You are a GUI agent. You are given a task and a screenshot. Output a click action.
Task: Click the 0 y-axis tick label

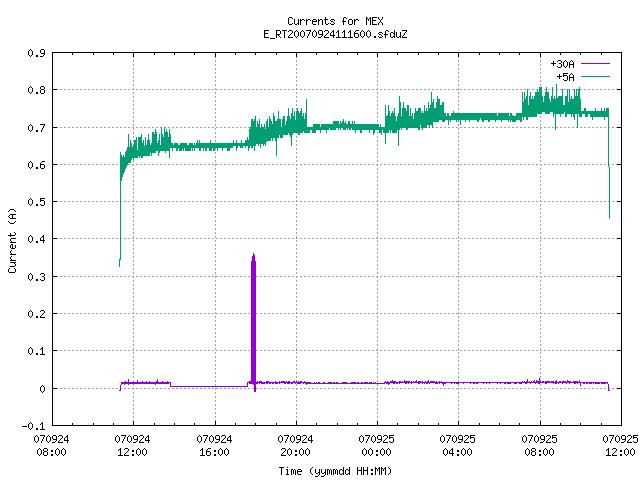coord(42,389)
